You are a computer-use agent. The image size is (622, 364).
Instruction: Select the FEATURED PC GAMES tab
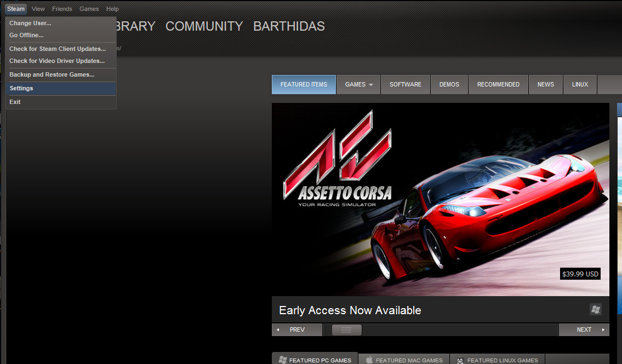click(x=315, y=359)
